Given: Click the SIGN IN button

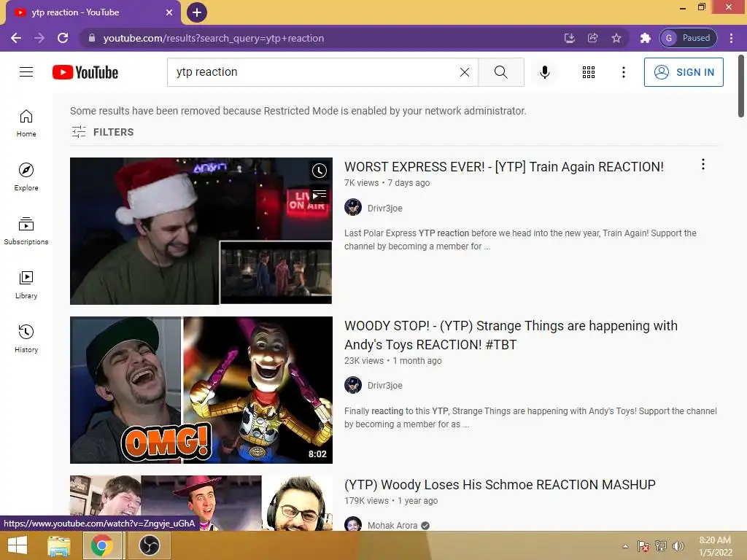Looking at the screenshot, I should 684,72.
